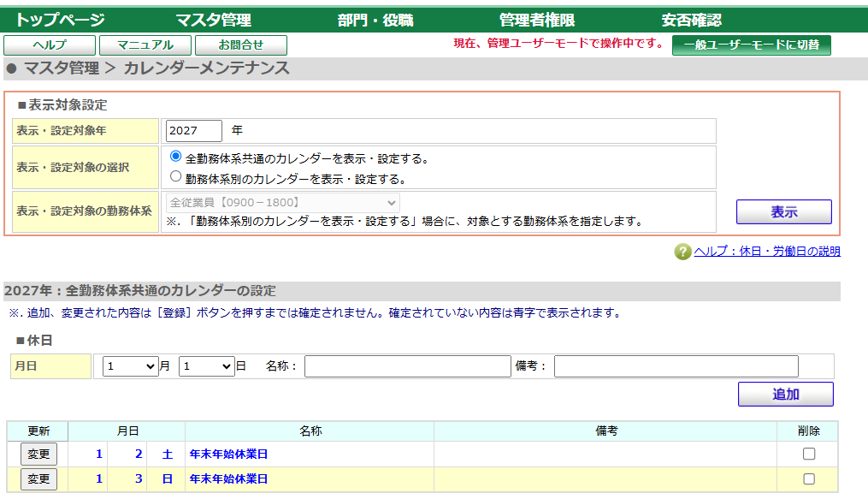Viewport: 868px width, 499px height.
Task: Open マスタ管理 menu
Action: 214,21
